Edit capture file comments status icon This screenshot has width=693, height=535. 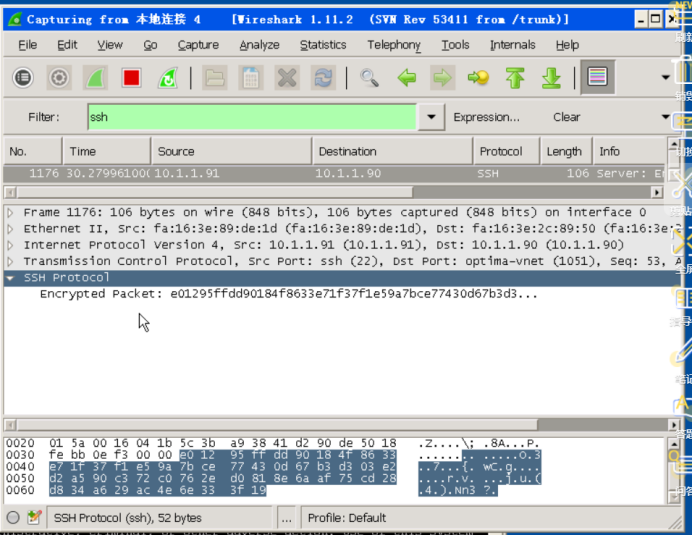(x=34, y=517)
